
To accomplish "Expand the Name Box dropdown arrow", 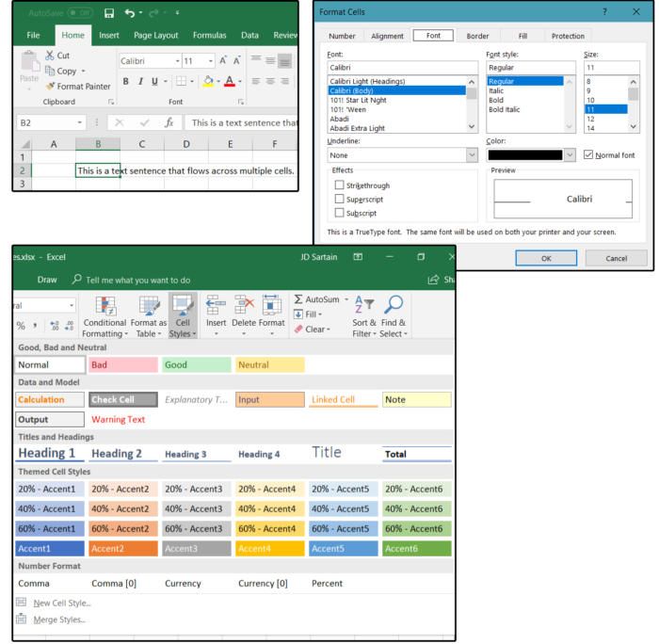I will 79,122.
